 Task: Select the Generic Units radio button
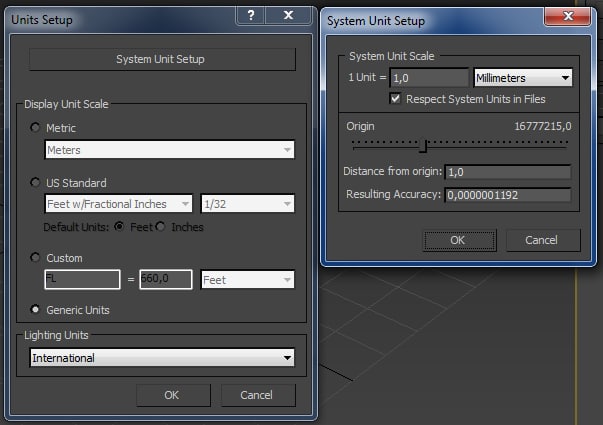(x=35, y=309)
